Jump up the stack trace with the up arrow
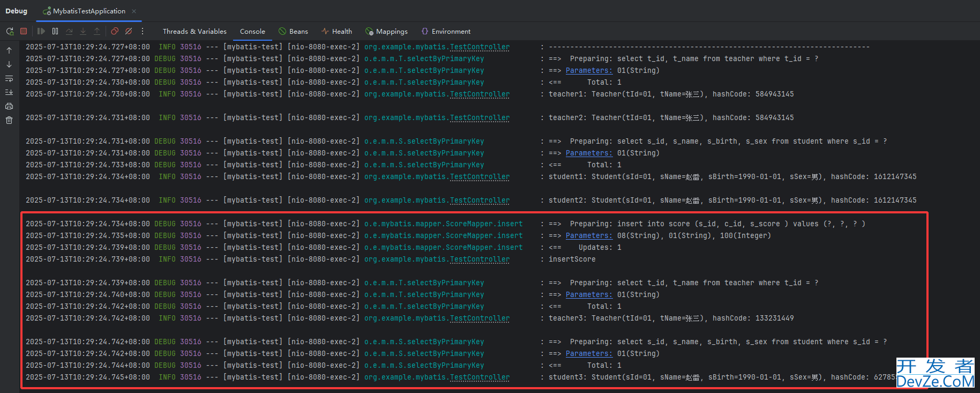 [9, 50]
